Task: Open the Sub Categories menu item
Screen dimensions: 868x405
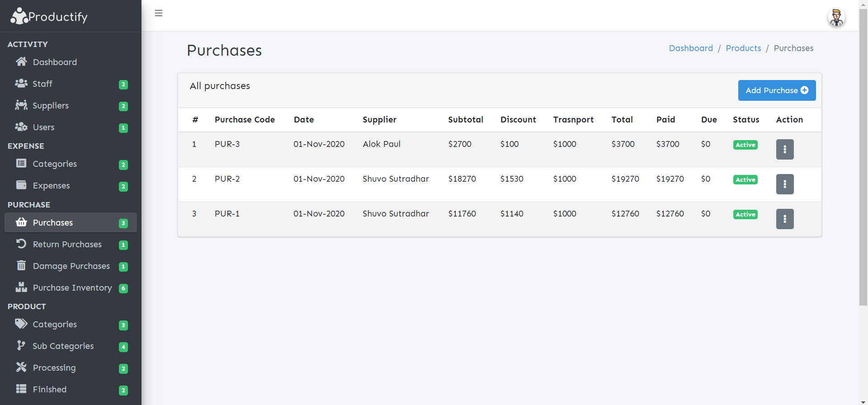Action: point(71,346)
